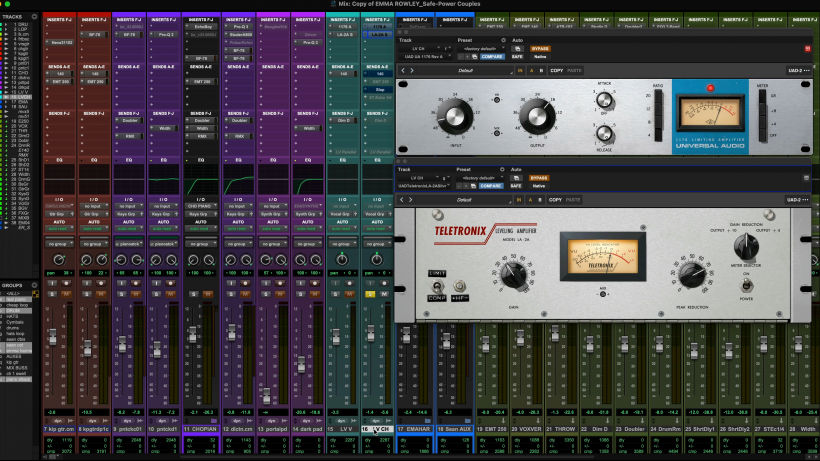Open EchoBoy insert slot
Viewport: 820px width, 461px height.
pyautogui.click(x=201, y=27)
